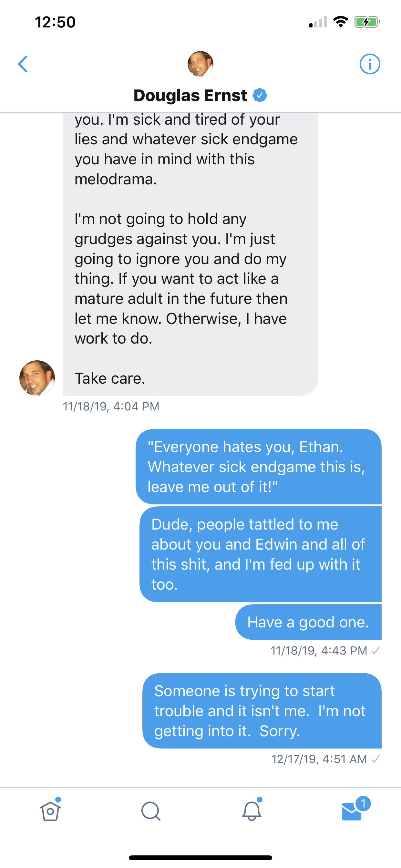This screenshot has height=868, width=401.
Task: Tap the 11/18/19, 4:43 PM timestamp
Action: [319, 651]
